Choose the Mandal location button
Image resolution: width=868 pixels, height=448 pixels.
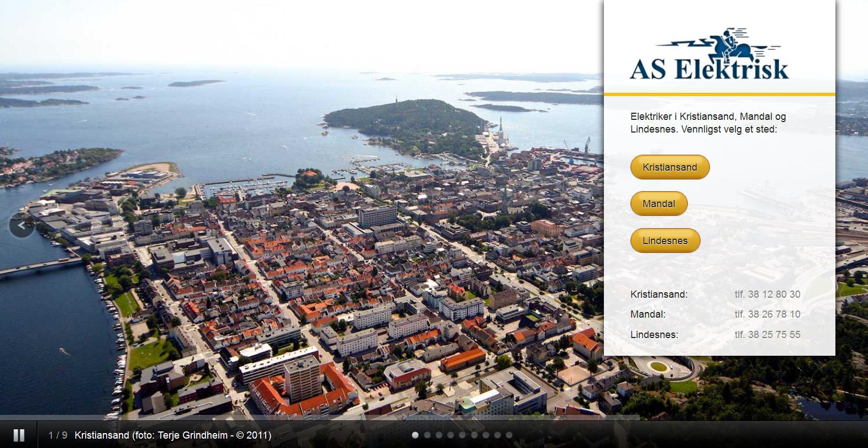659,204
